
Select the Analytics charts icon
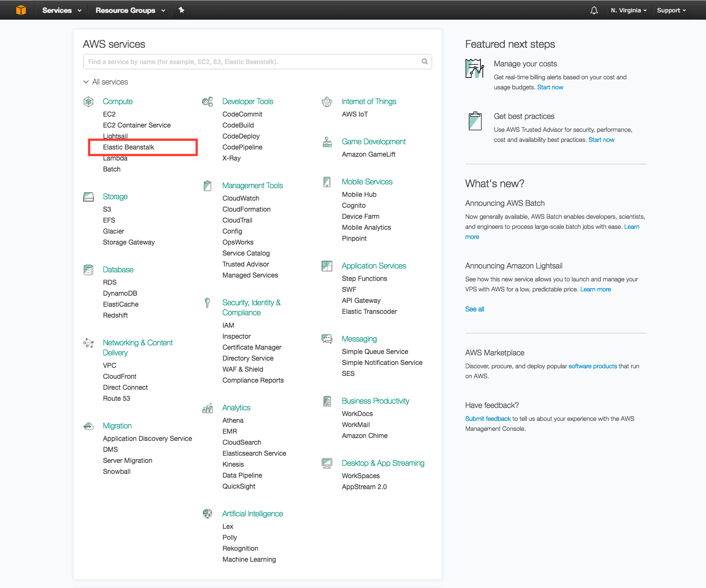point(207,407)
